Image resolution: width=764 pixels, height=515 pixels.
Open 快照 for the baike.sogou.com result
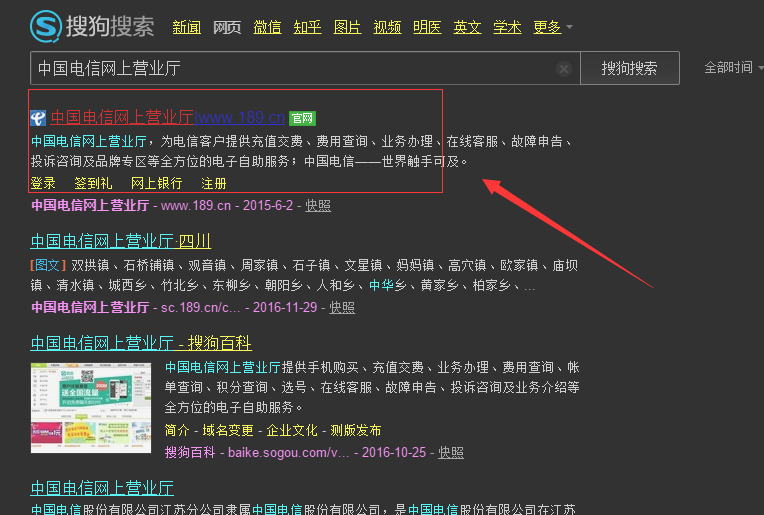coord(451,453)
